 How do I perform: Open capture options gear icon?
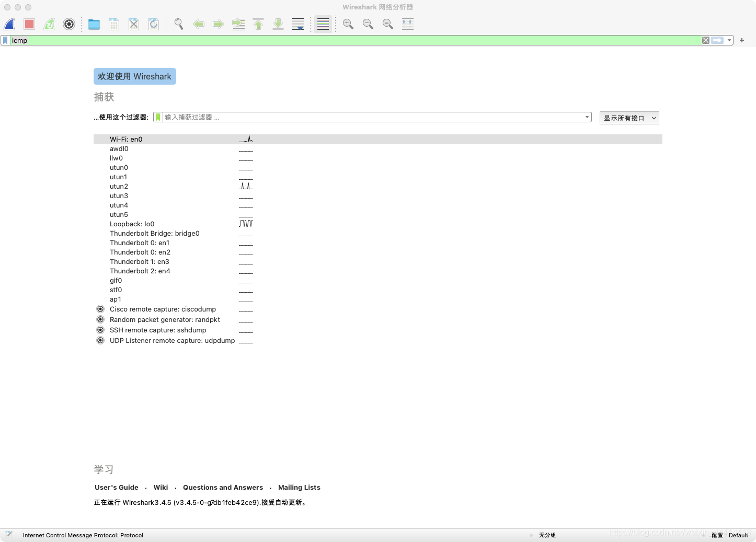pyautogui.click(x=69, y=24)
